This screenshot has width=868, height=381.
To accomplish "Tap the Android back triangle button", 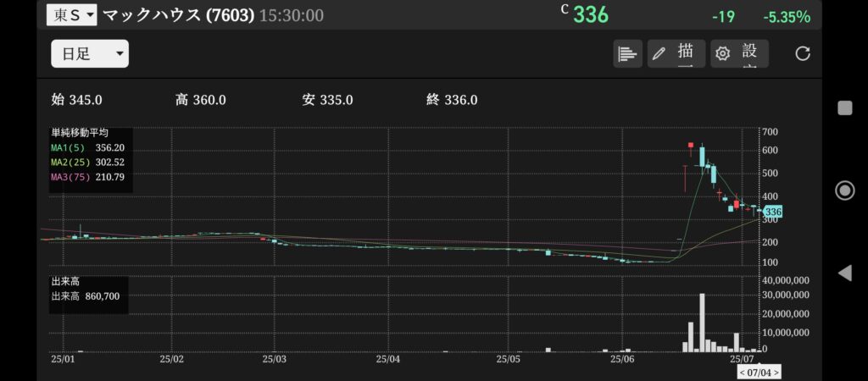I will tap(844, 273).
